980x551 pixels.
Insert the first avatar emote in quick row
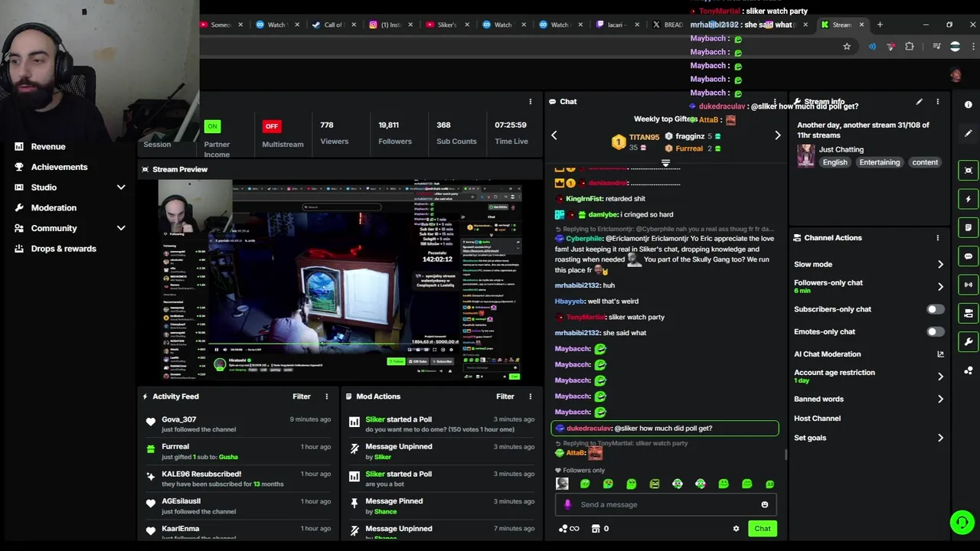(x=562, y=484)
